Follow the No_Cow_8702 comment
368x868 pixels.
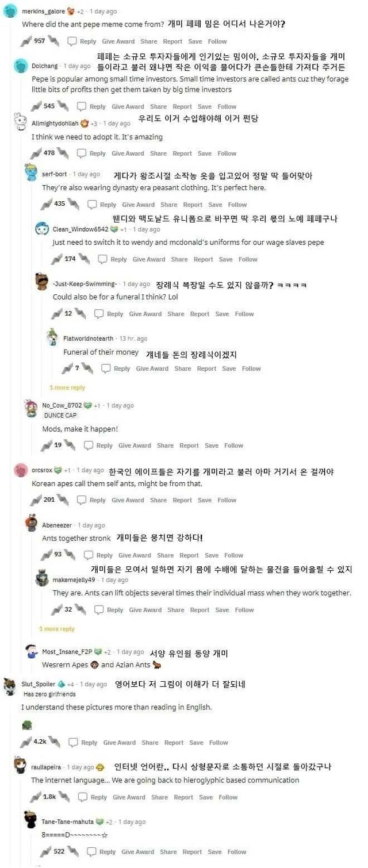tap(233, 445)
